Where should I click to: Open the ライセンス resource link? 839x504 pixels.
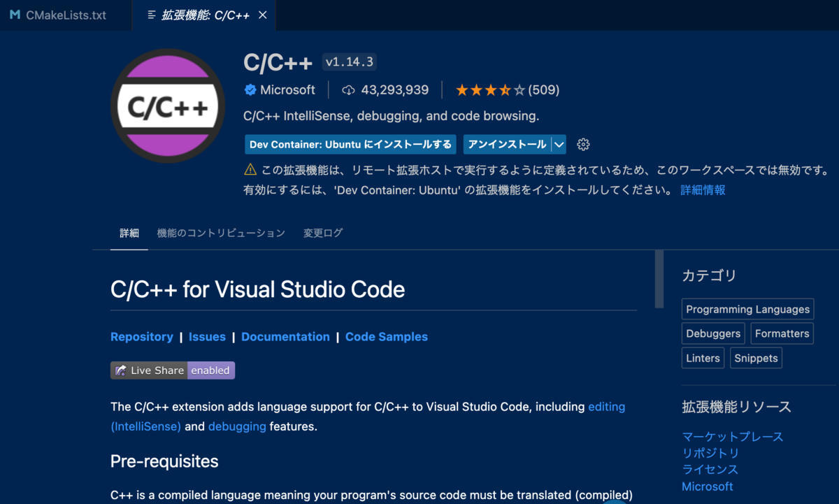[710, 469]
